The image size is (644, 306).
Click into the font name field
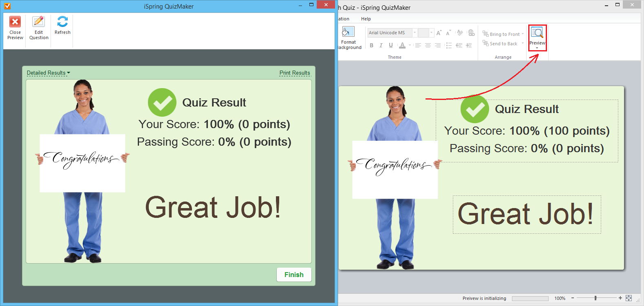click(390, 33)
